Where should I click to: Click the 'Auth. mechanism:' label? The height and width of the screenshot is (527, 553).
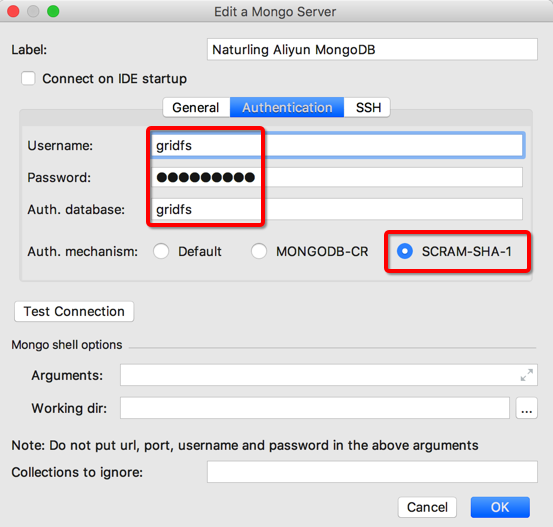(x=83, y=252)
